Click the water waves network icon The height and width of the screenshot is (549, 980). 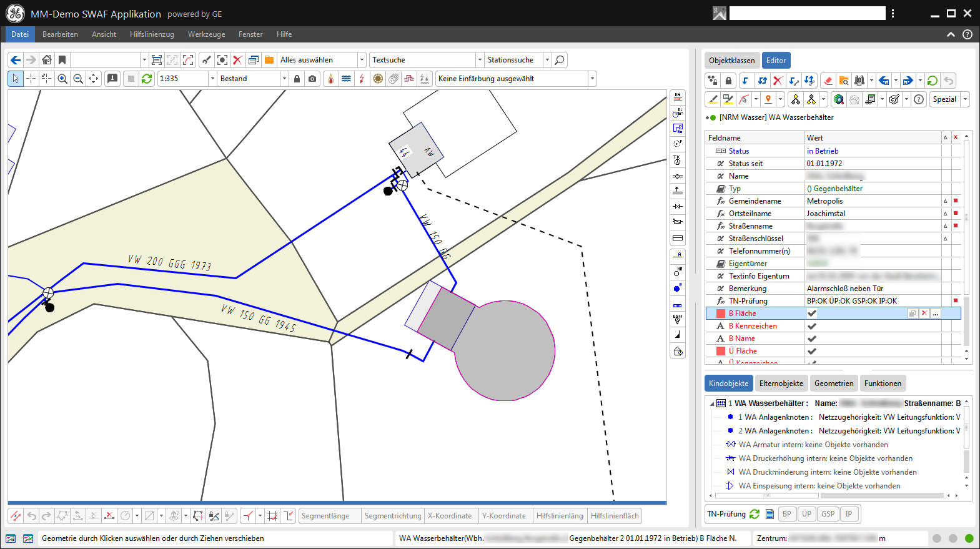(x=346, y=79)
